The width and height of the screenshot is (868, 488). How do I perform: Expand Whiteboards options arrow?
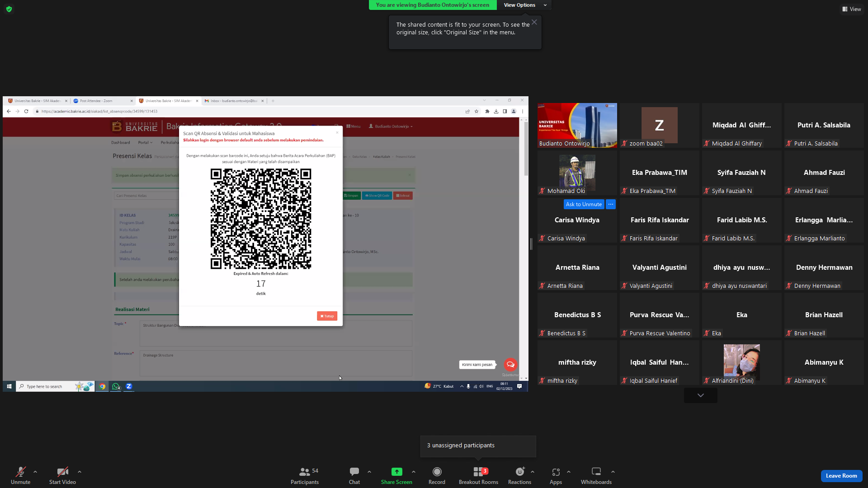point(613,472)
